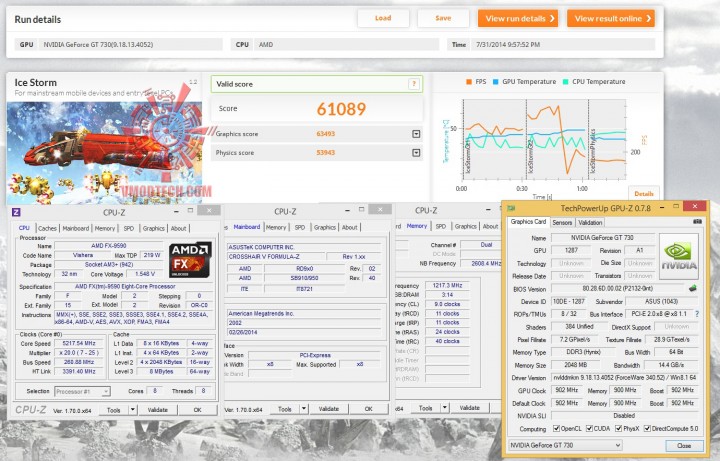
Task: Click the processor name AMD FX-9590
Action: tap(108, 246)
